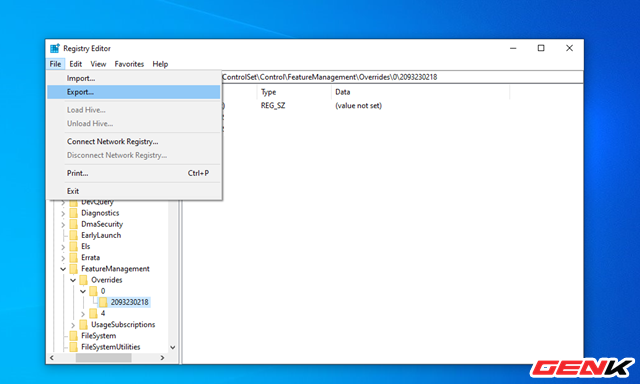Click tree pane scroll-left arrow

coord(52,358)
